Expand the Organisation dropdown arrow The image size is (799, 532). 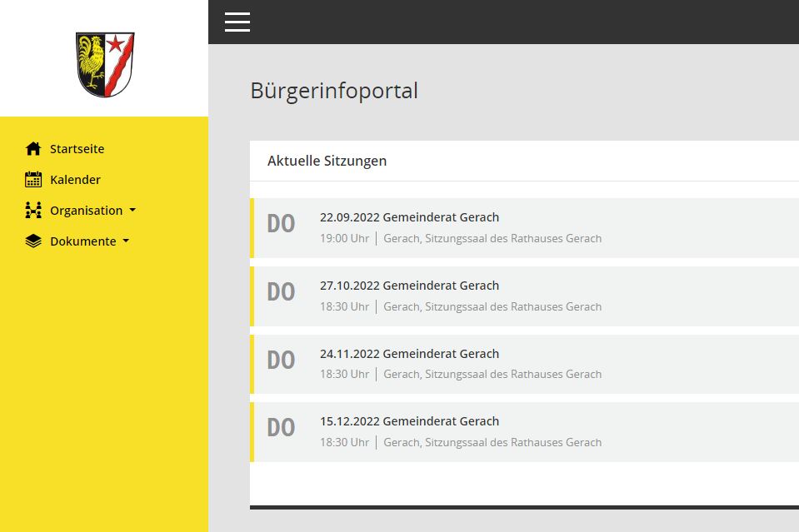pos(132,211)
